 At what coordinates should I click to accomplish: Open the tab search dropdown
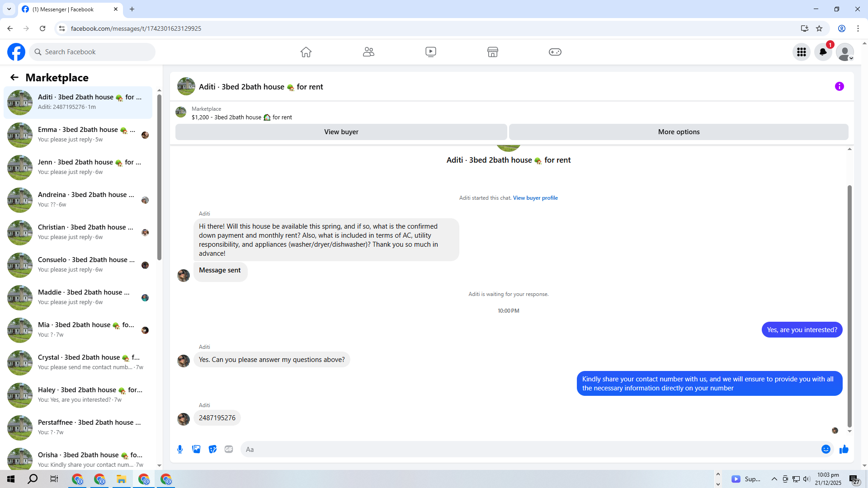9,9
